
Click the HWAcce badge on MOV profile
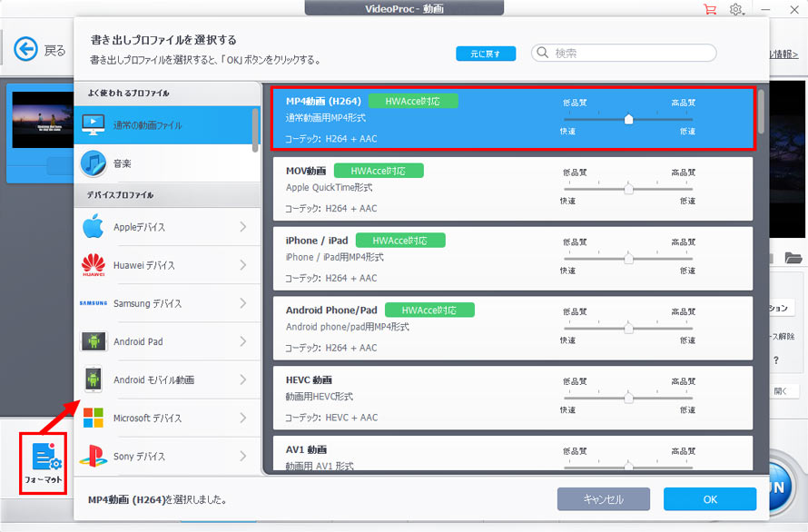pyautogui.click(x=379, y=171)
